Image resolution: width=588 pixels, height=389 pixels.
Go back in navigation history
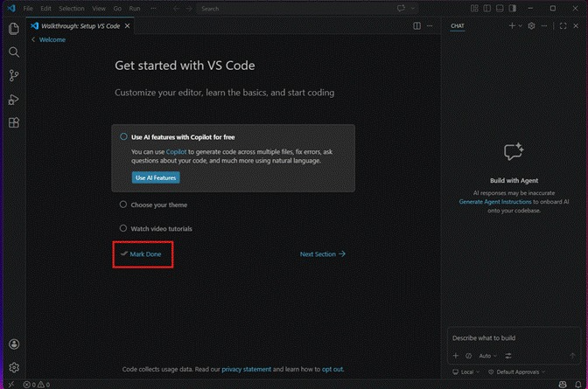tap(176, 8)
